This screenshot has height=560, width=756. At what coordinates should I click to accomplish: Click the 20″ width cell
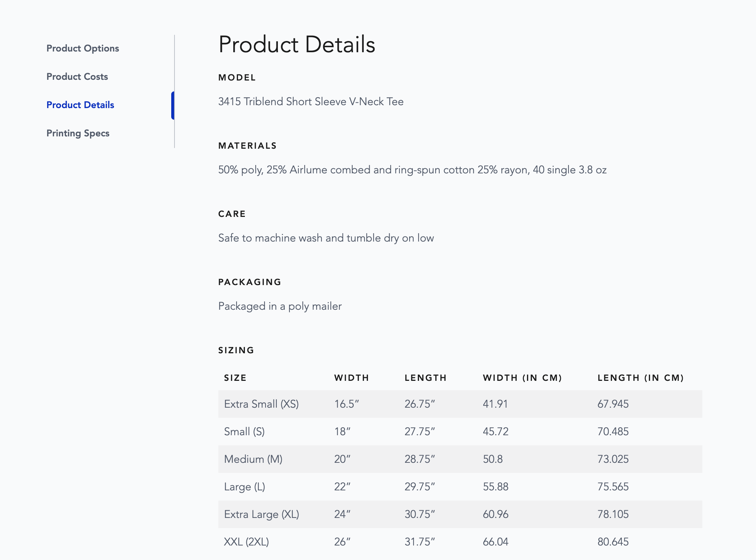(342, 459)
